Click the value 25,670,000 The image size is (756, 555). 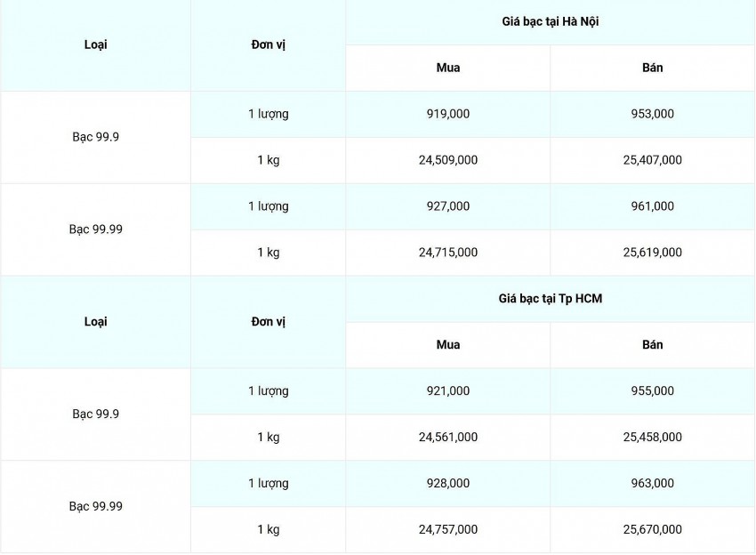pyautogui.click(x=652, y=530)
